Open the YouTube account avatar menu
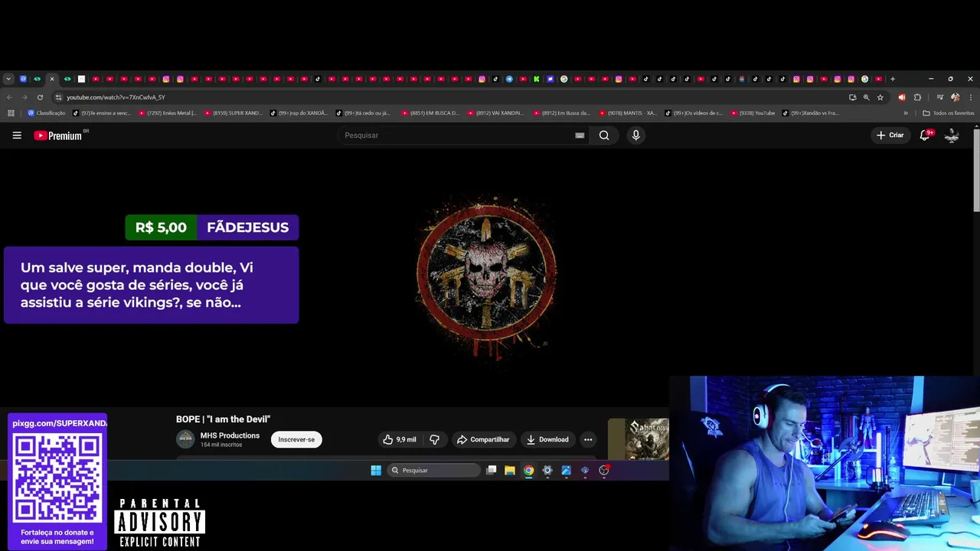 tap(952, 135)
